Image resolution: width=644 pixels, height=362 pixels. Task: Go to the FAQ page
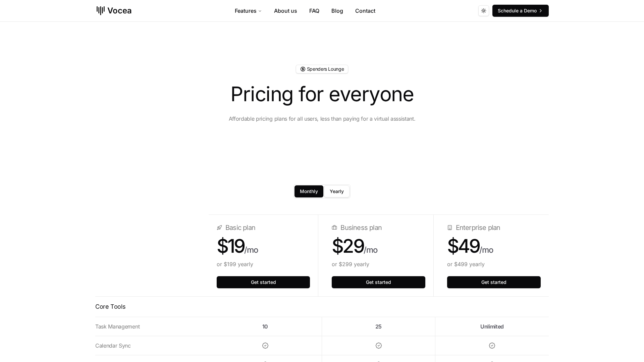click(x=314, y=11)
